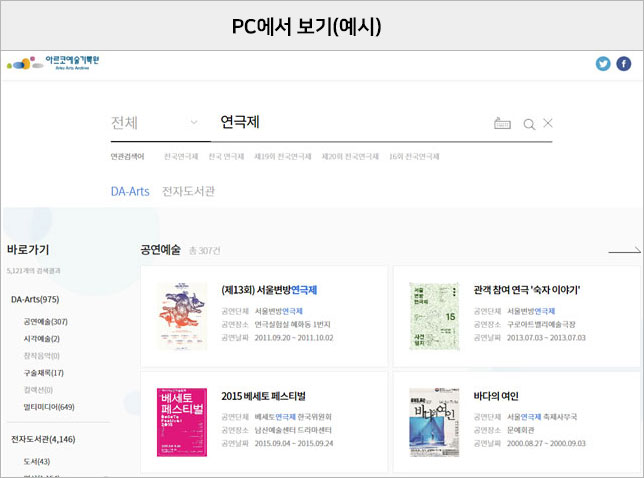The image size is (644, 478).
Task: Select related keyword 전국 연극제 with space
Action: 226,156
